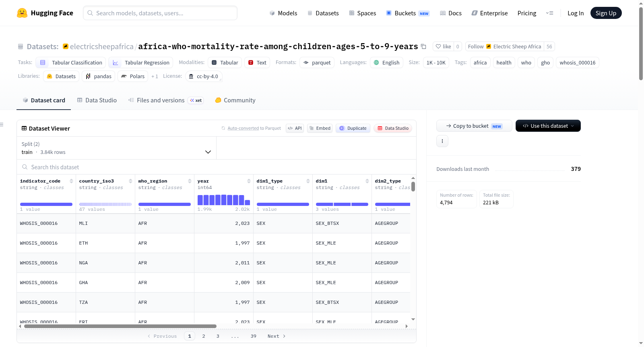Open the navbar more menu icon
644x347 pixels.
click(549, 13)
